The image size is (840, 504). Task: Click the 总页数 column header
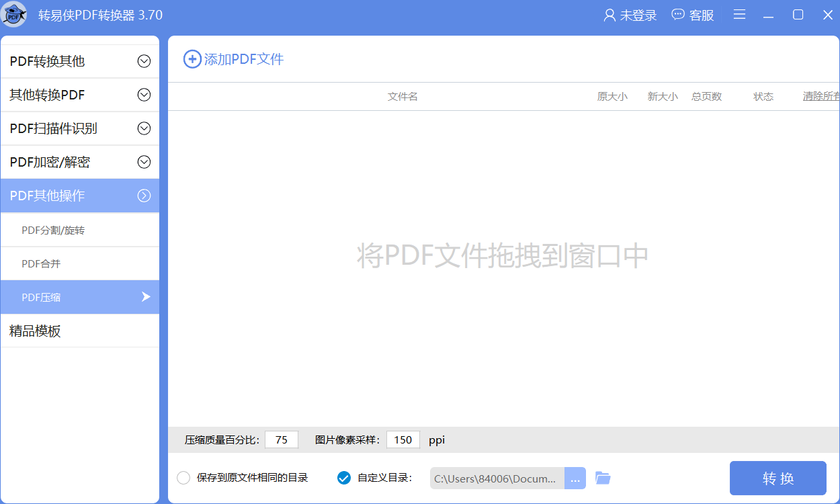(x=707, y=97)
